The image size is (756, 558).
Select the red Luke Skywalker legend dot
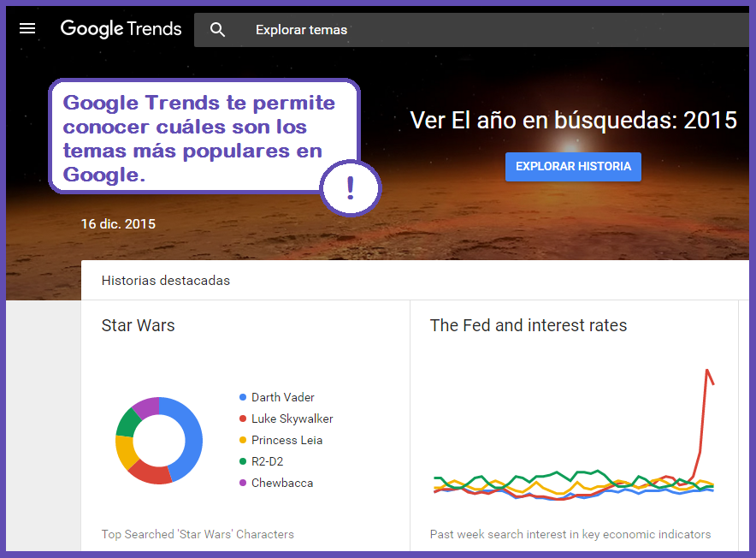(243, 418)
